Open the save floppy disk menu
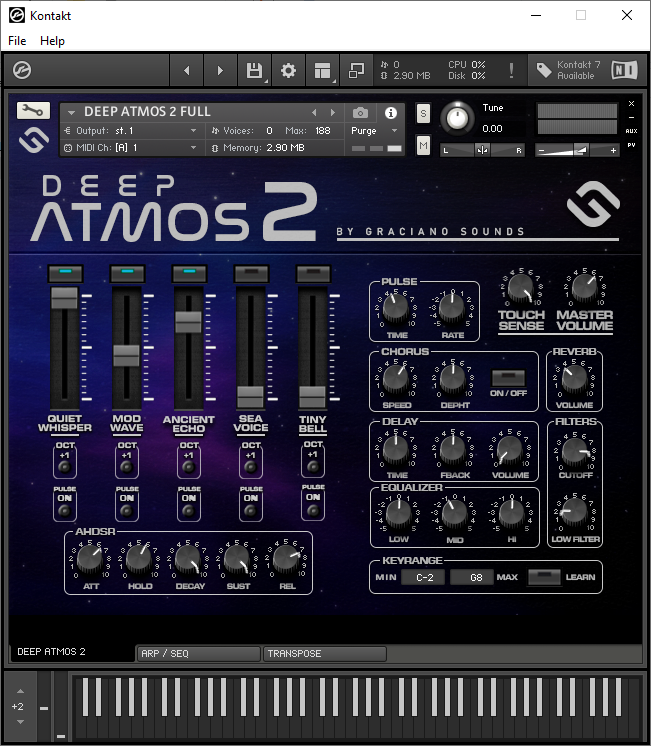Viewport: 651px width, 746px height. click(x=255, y=70)
